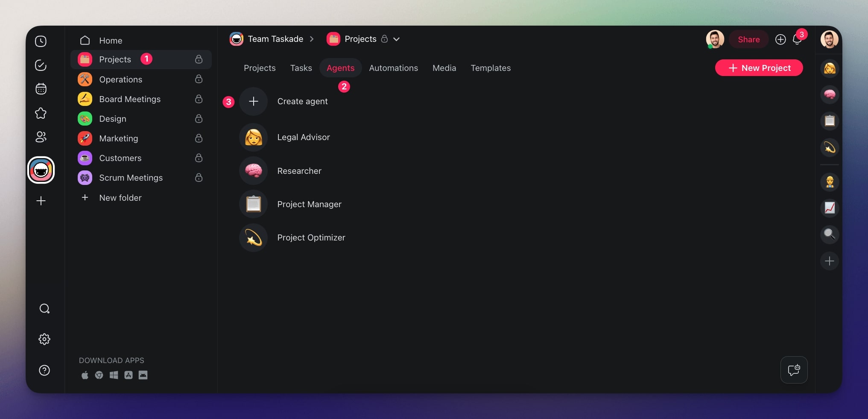Open the Legal Advisor agent
The image size is (868, 419).
253,137
